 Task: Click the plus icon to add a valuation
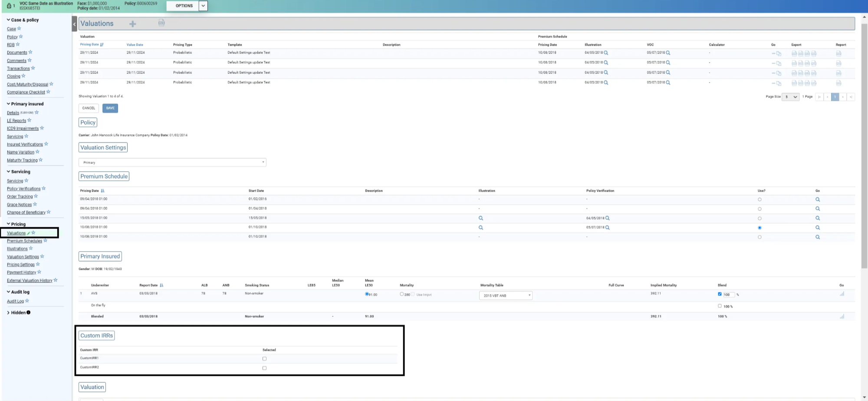coord(133,24)
